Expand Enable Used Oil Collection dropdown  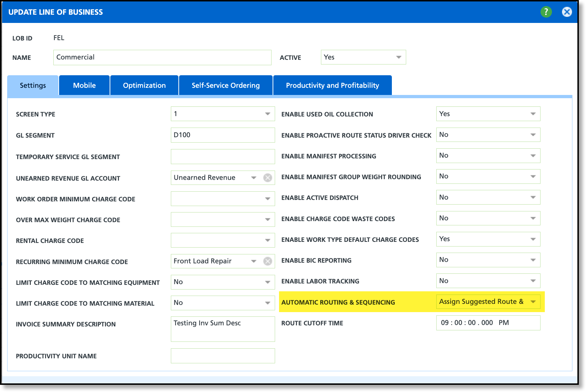click(488, 114)
